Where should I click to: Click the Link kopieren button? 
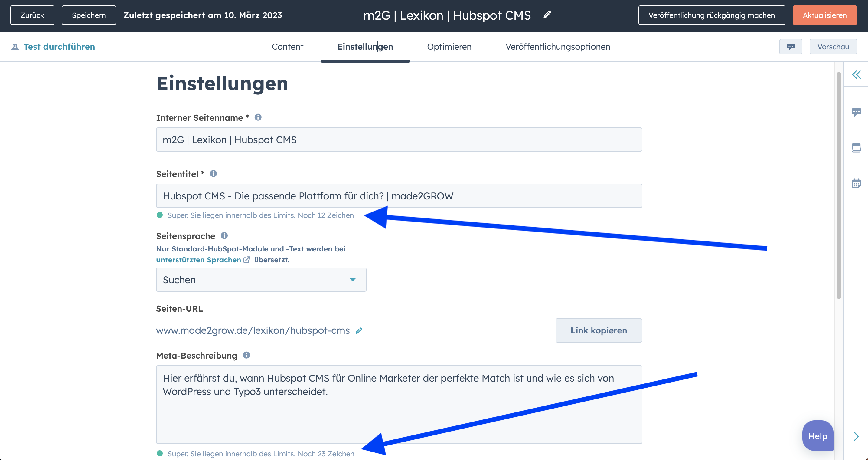tap(599, 330)
